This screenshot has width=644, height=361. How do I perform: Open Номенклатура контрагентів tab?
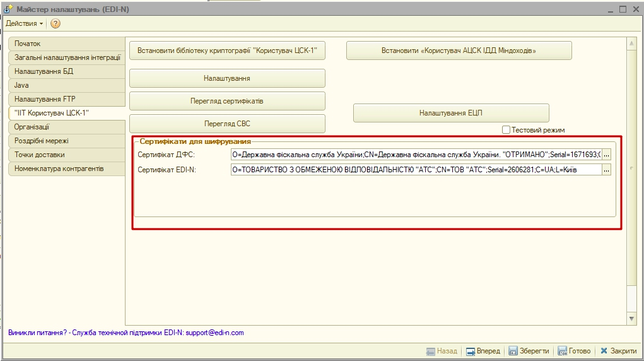tap(66, 169)
